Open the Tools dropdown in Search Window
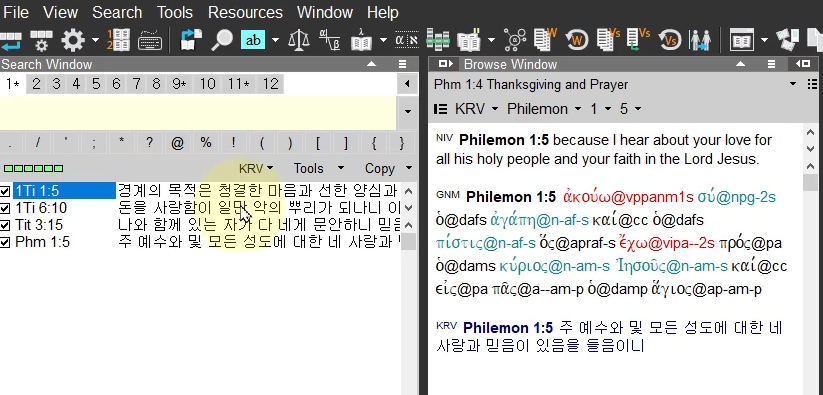Image resolution: width=823 pixels, height=395 pixels. (x=319, y=168)
